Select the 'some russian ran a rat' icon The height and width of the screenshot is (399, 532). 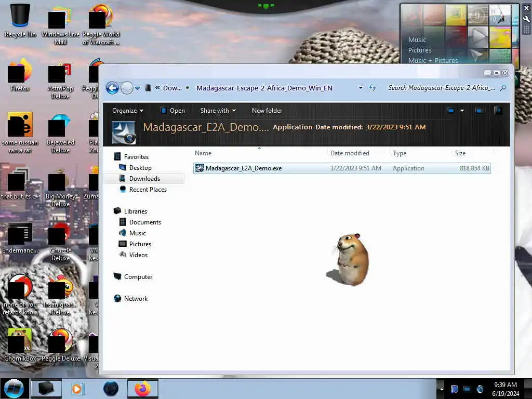pyautogui.click(x=20, y=132)
